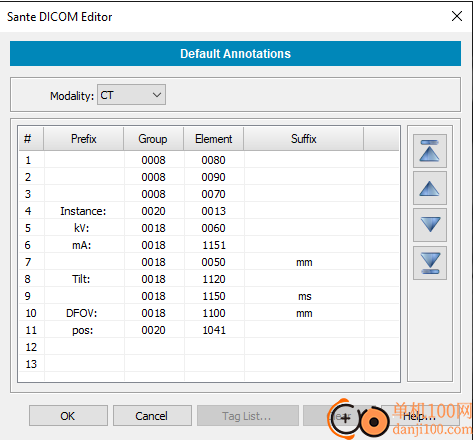476x440 pixels.
Task: Select row number 13
Action: click(x=31, y=364)
